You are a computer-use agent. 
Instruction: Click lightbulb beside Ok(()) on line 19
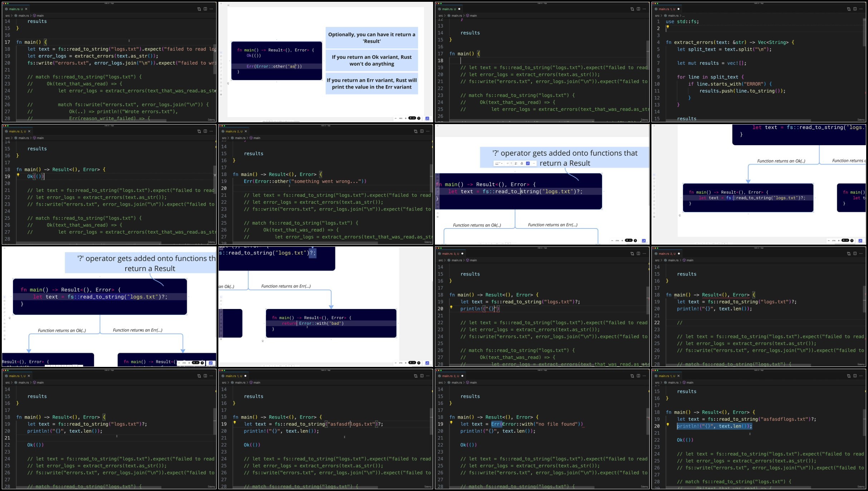pos(18,175)
